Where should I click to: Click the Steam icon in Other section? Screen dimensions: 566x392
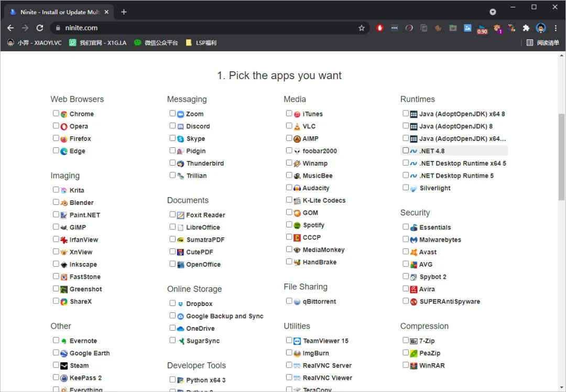click(64, 366)
